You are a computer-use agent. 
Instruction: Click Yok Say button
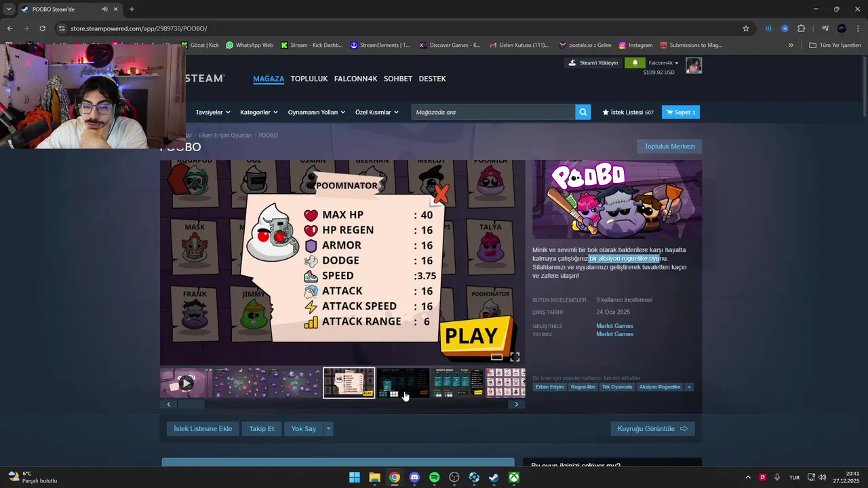pyautogui.click(x=304, y=428)
